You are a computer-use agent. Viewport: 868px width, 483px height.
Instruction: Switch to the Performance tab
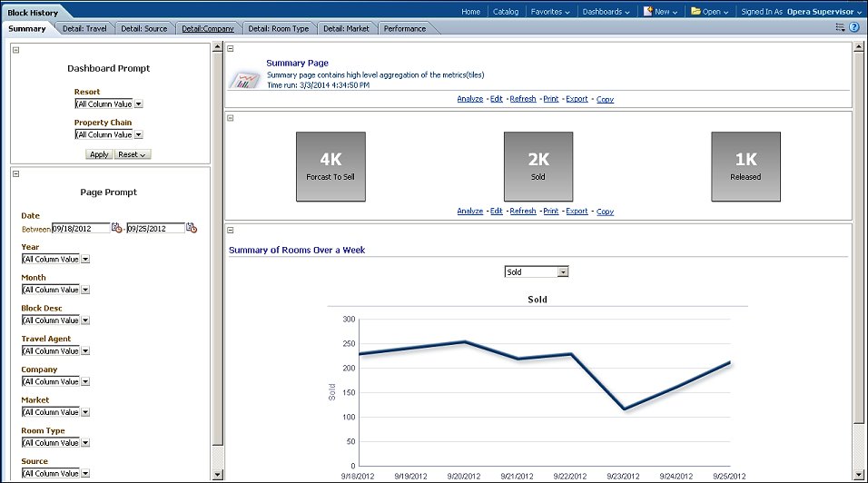[404, 29]
